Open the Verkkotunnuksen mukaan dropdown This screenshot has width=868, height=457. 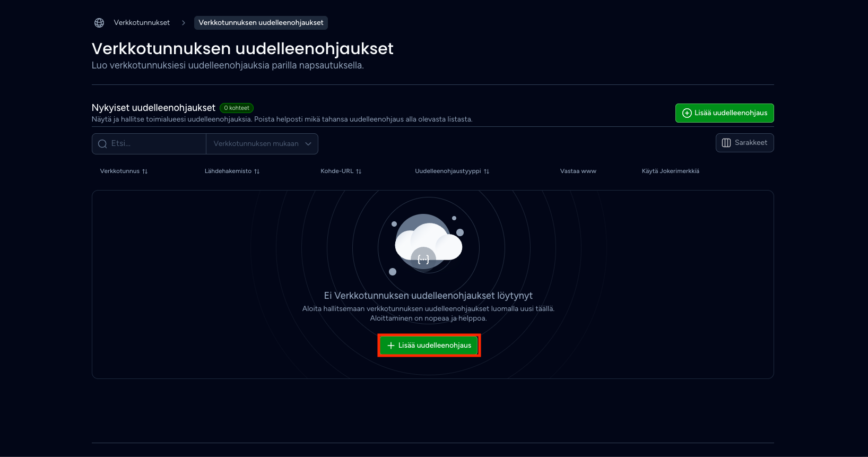[x=262, y=144]
